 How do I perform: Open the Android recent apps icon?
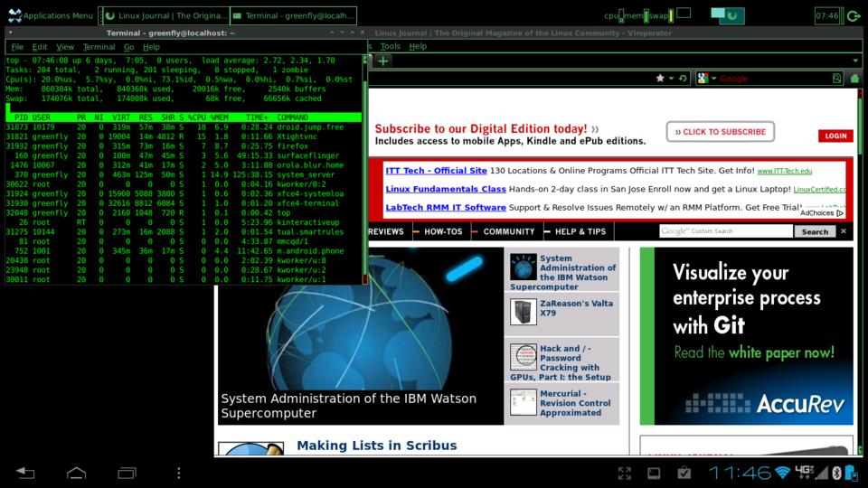click(127, 473)
